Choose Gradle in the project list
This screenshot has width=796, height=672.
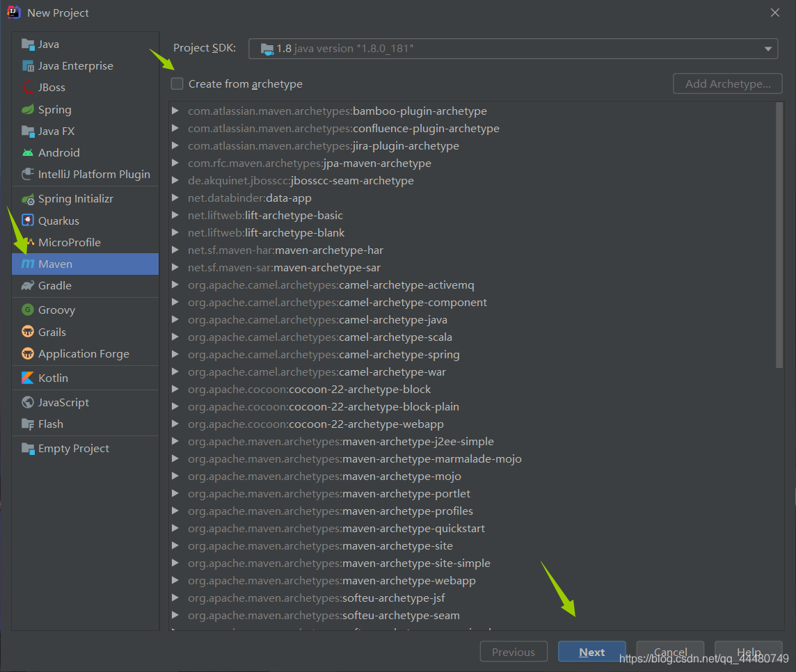86,286
